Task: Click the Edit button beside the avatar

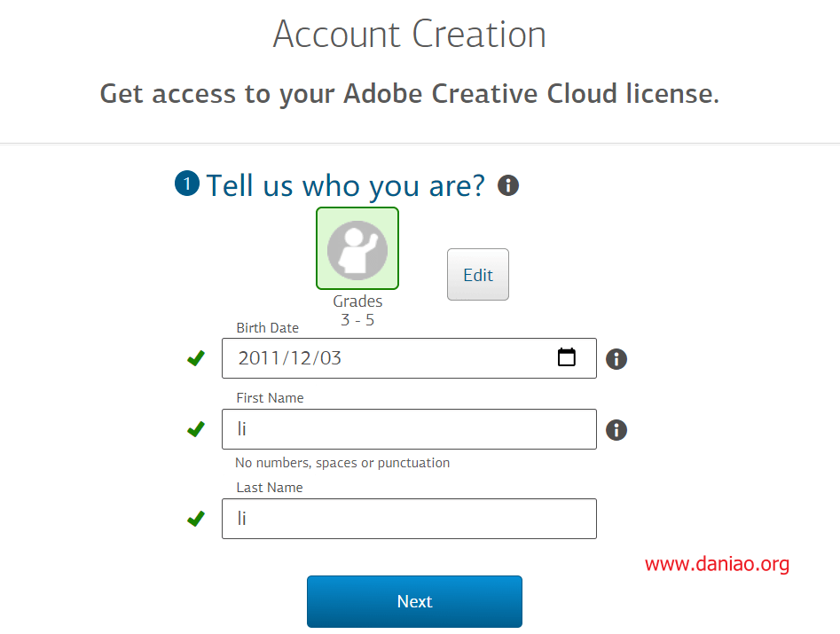Action: coord(478,275)
